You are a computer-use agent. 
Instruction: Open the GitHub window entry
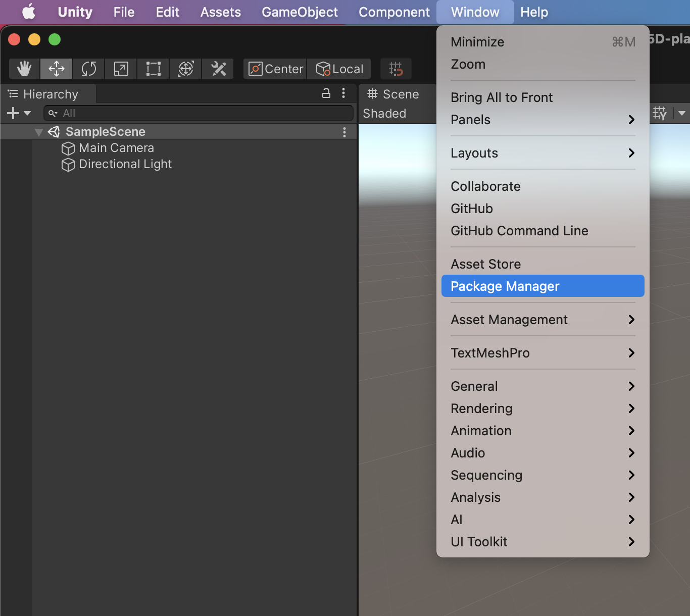pos(543,209)
